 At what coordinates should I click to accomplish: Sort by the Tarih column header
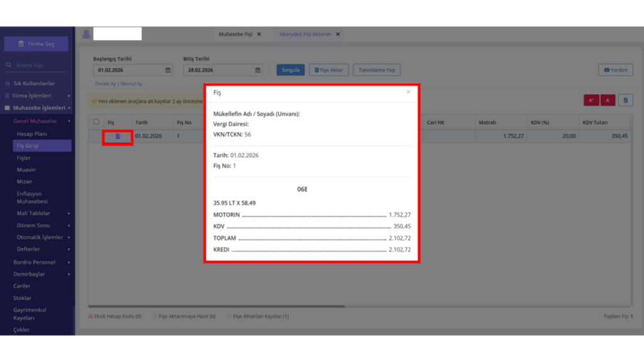142,123
